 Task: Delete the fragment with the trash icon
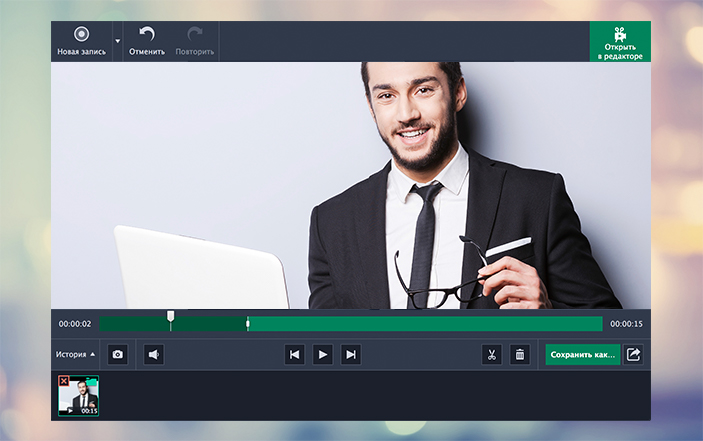point(519,354)
